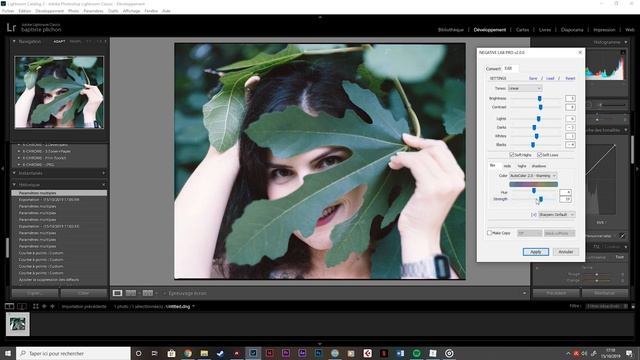The image size is (640, 360).
Task: Click the Reset settings link
Action: tap(570, 78)
